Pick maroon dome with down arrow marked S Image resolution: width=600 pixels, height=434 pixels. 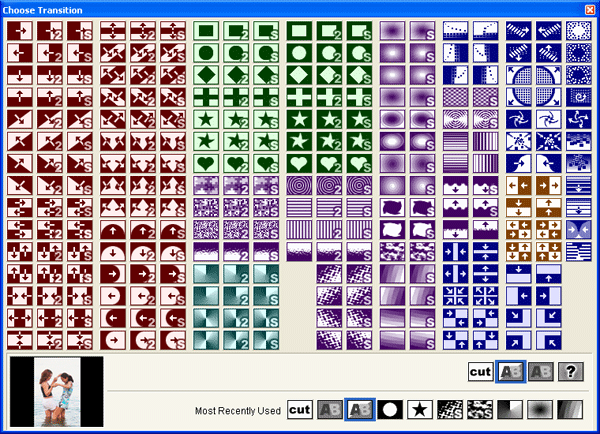pyautogui.click(x=173, y=252)
